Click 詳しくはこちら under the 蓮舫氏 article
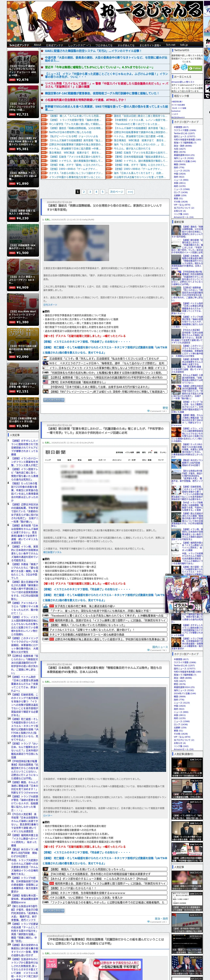This screenshot has width=210, height=980. pyautogui.click(x=54, y=400)
